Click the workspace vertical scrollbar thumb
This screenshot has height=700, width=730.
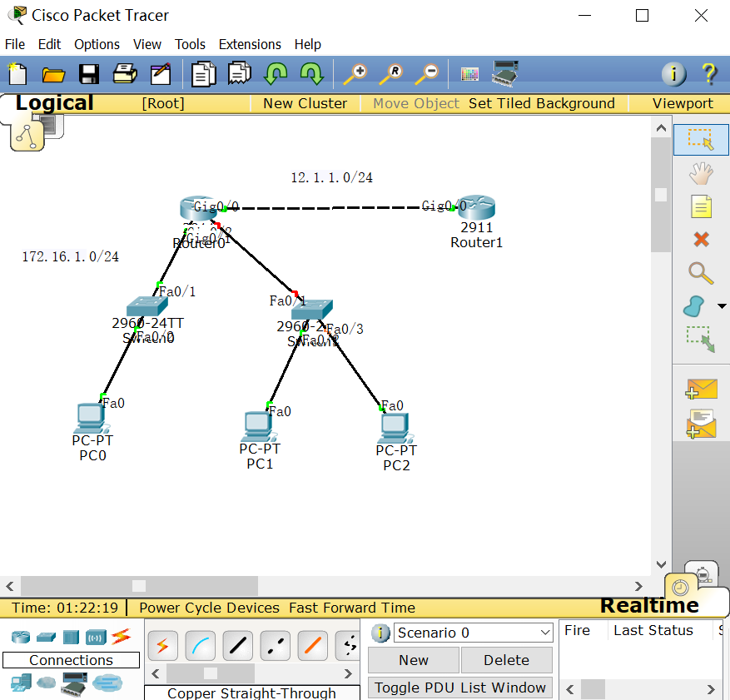click(x=661, y=195)
